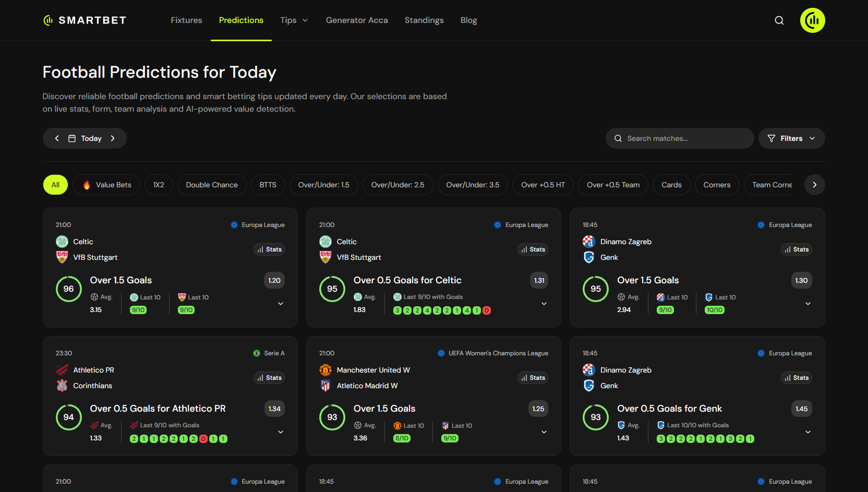
Task: Open site search via the magnifier icon
Action: [779, 20]
